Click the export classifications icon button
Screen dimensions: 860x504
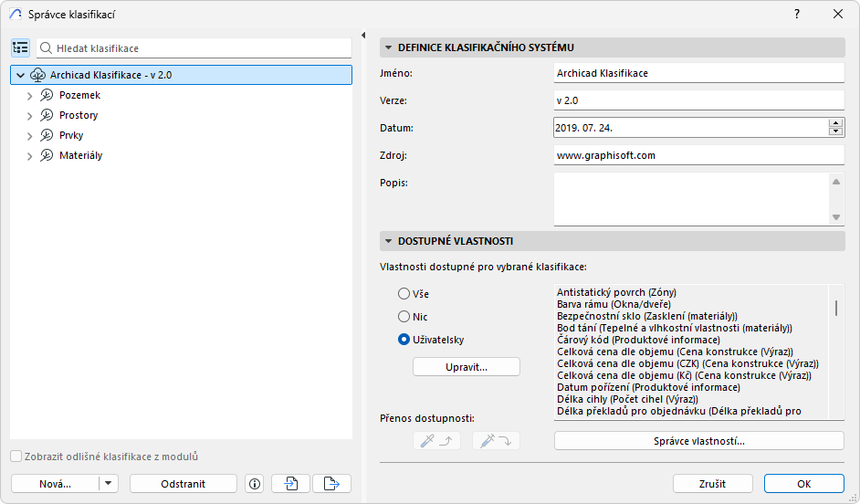coord(331,484)
